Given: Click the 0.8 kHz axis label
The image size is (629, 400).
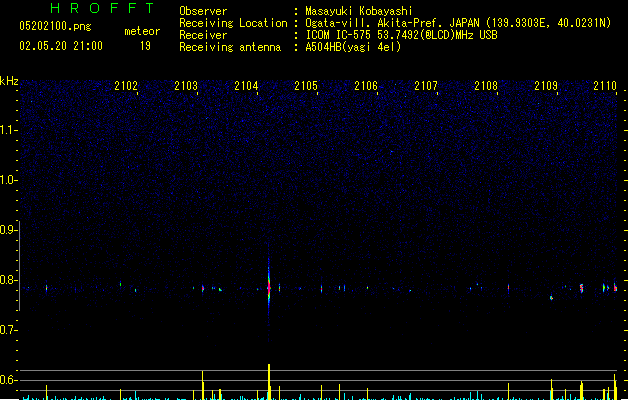Looking at the screenshot, I should tap(8, 280).
